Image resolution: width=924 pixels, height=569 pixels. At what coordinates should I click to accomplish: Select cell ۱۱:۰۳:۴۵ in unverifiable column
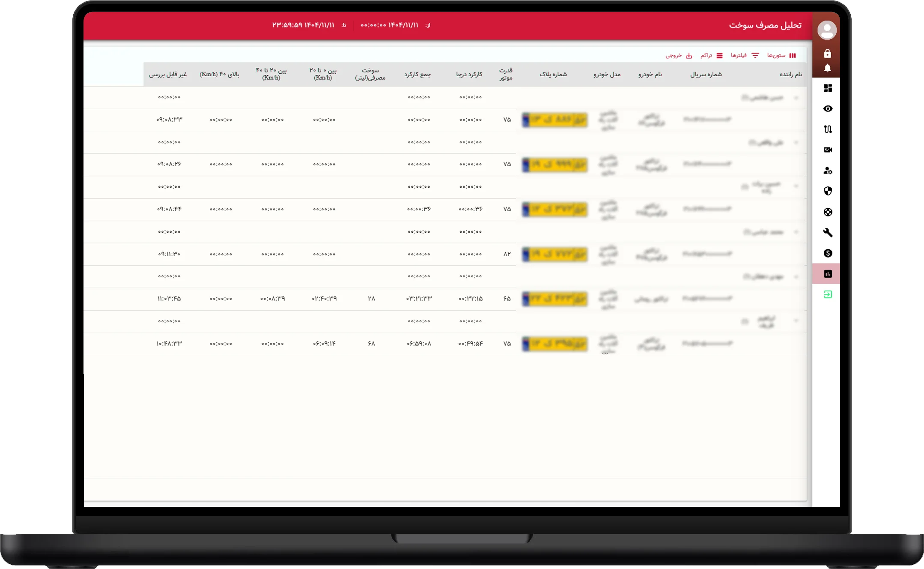point(169,299)
